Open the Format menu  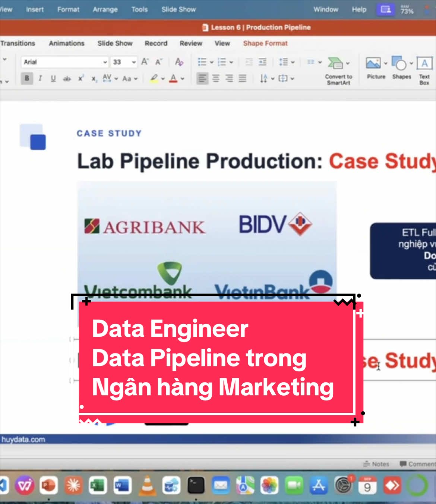(68, 9)
